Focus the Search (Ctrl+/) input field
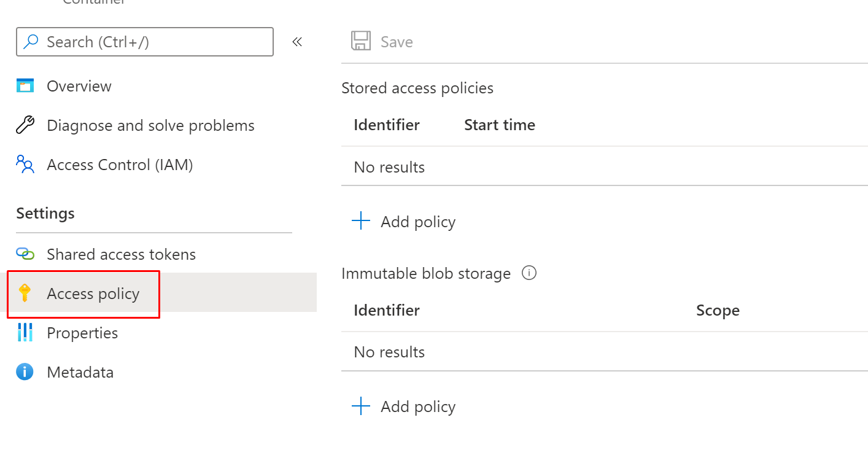The height and width of the screenshot is (455, 868). pyautogui.click(x=153, y=42)
